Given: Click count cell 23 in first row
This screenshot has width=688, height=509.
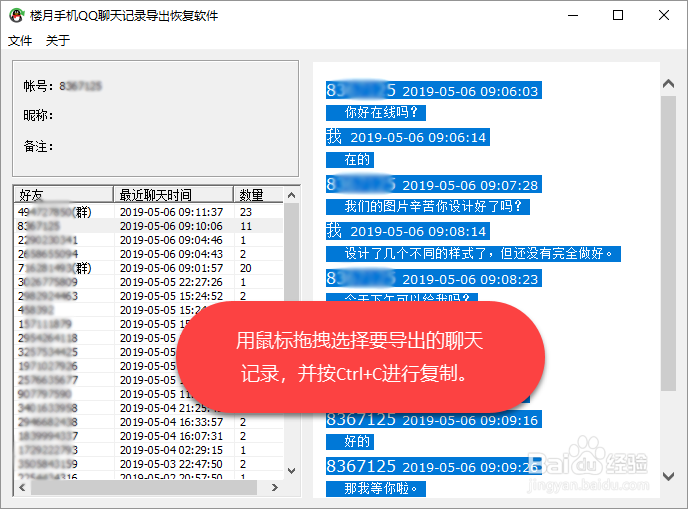Looking at the screenshot, I should (x=246, y=212).
